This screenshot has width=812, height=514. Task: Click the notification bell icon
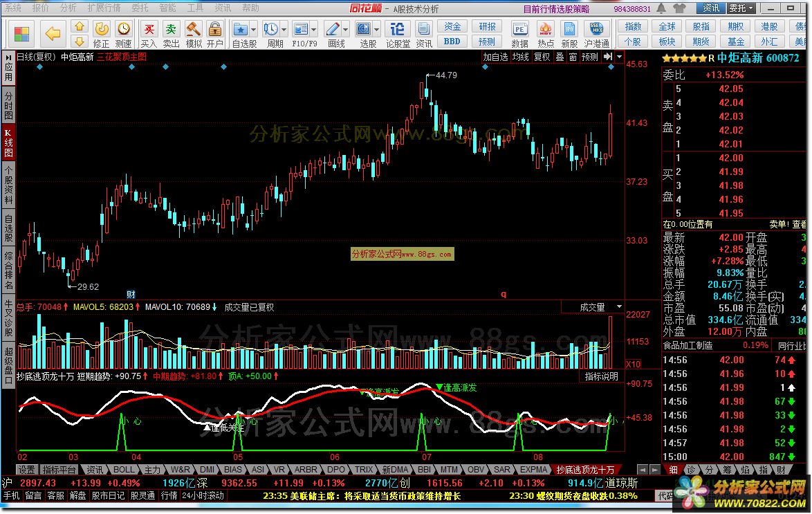(661, 8)
